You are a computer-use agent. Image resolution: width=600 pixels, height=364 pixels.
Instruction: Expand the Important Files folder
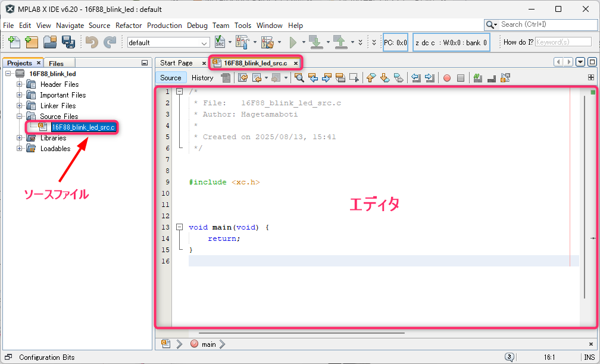click(19, 95)
